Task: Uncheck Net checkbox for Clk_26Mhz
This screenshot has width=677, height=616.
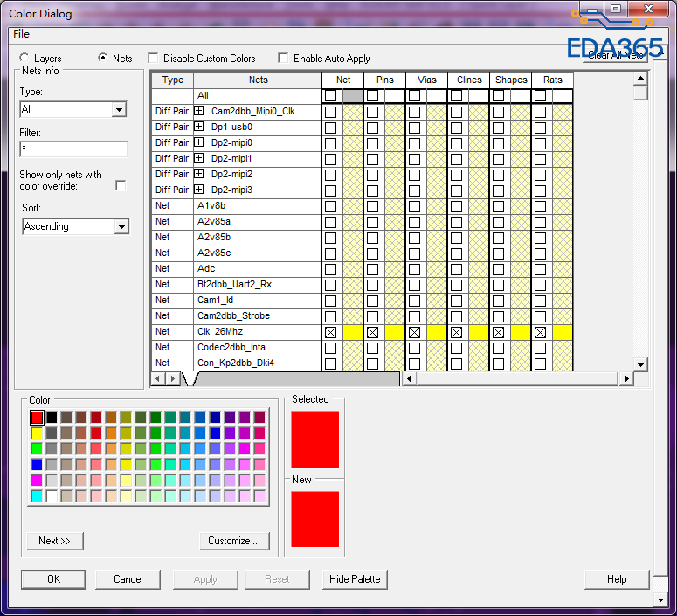Action: coord(331,332)
